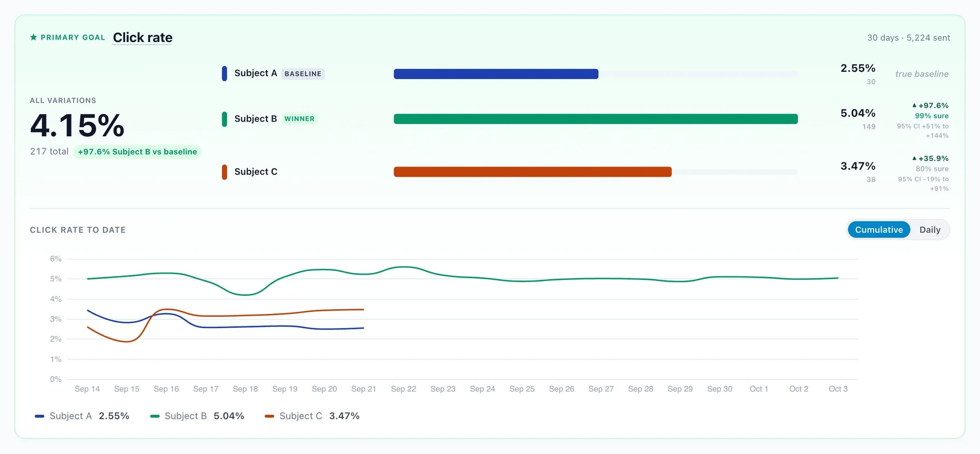Click the 2.55% rate for Subject A
This screenshot has height=454, width=980.
pos(858,68)
